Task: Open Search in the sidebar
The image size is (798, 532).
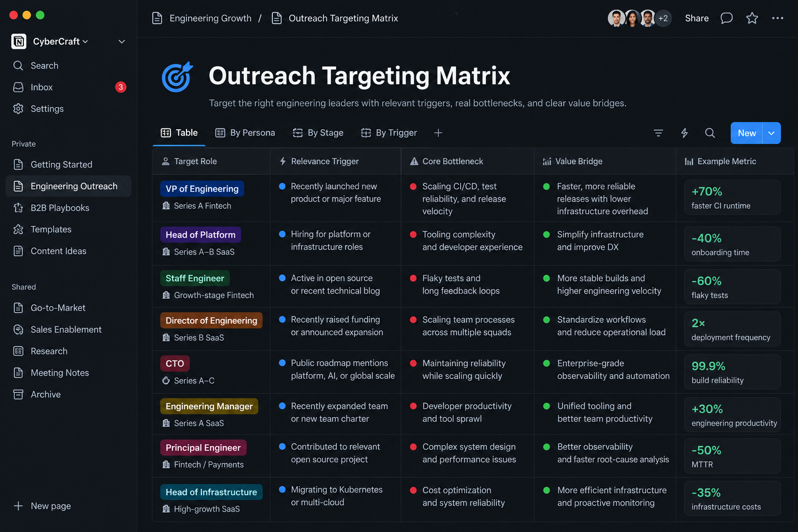Action: pyautogui.click(x=69, y=65)
